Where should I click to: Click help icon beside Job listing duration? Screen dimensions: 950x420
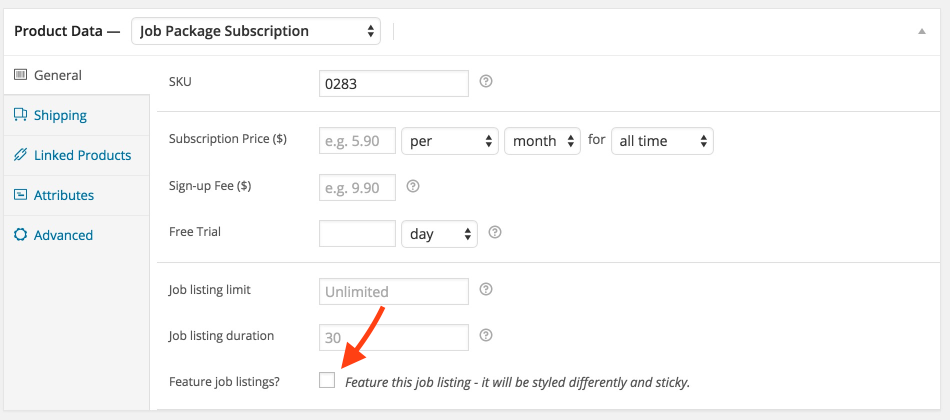tap(485, 335)
